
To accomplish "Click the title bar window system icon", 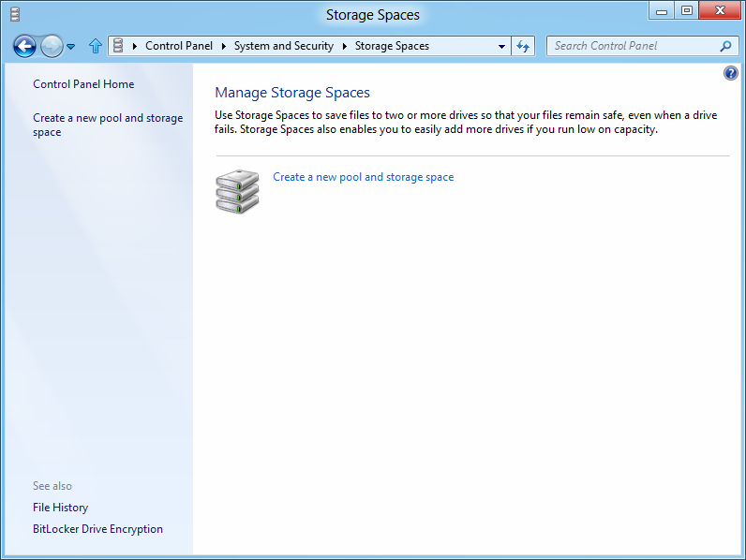I will coord(15,14).
